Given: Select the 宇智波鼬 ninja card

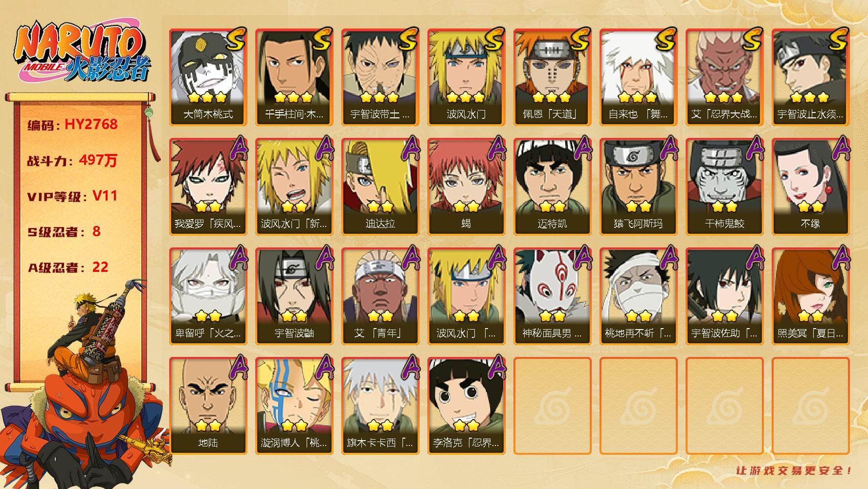Looking at the screenshot, I should pos(294,296).
